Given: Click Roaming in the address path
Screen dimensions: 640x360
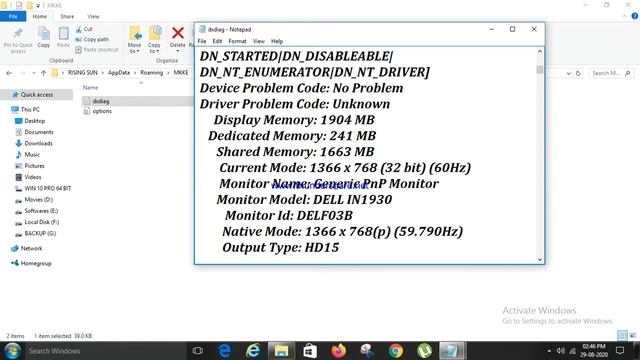Looking at the screenshot, I should (151, 73).
